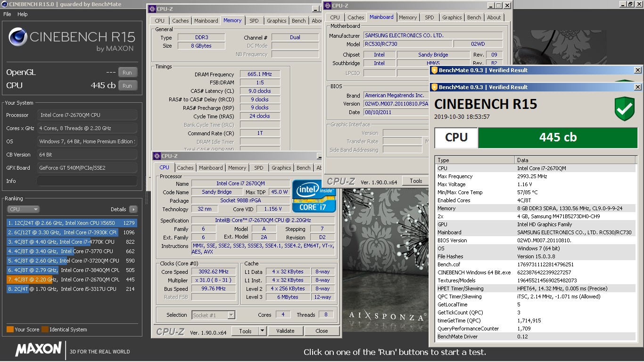Click Your Score orange legend square
The image size is (644, 362).
pos(10,329)
